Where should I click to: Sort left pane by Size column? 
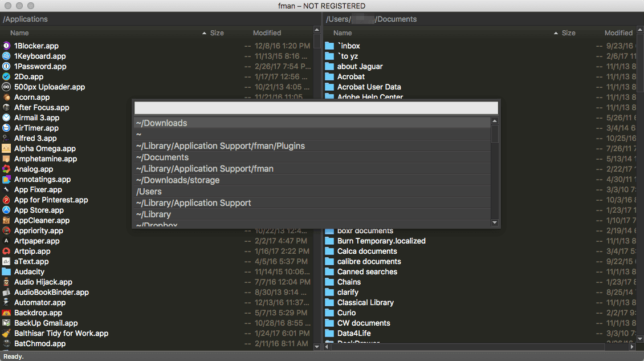coord(217,33)
